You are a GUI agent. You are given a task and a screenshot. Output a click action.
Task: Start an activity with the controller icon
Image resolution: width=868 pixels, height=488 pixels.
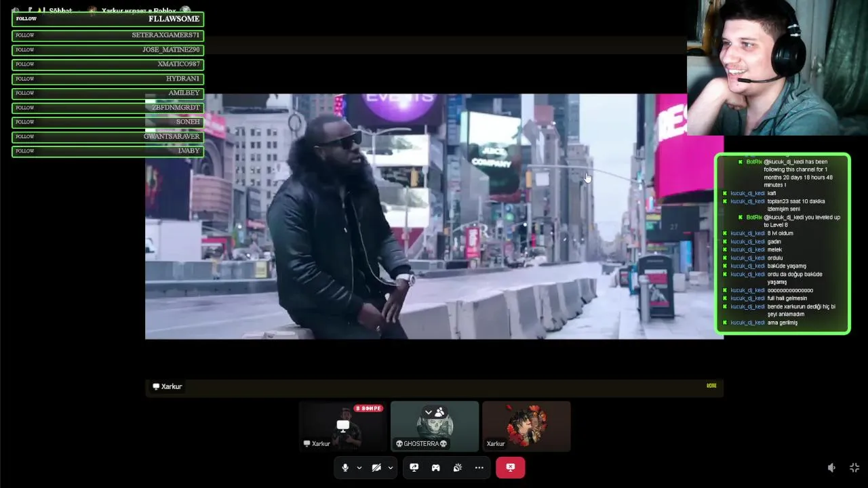[x=436, y=468]
